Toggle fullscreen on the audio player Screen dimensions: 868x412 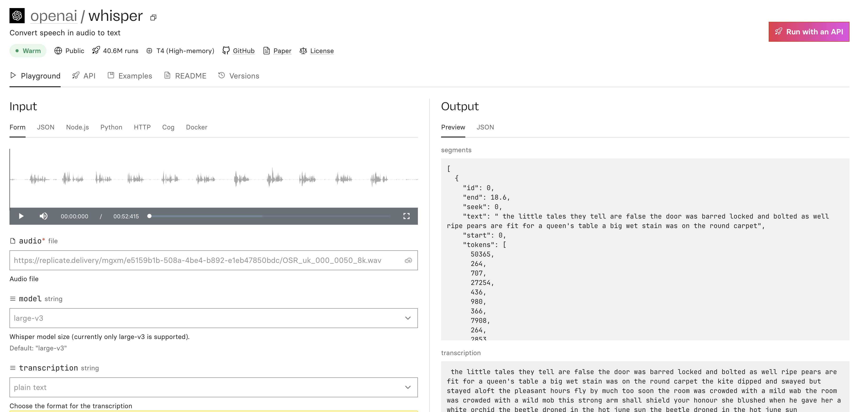(x=406, y=216)
